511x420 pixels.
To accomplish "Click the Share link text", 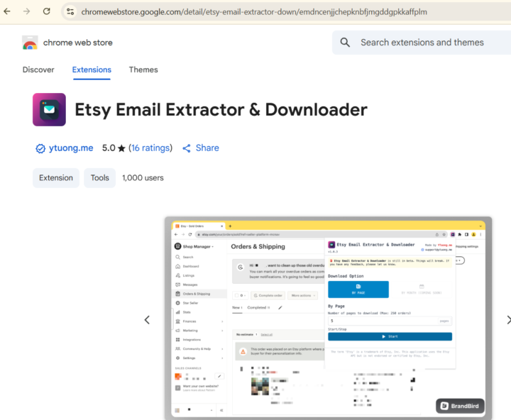I will [207, 148].
